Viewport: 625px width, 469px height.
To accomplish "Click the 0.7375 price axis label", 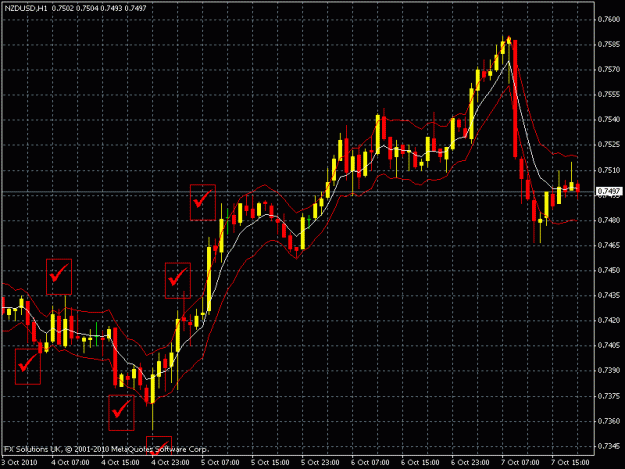I will click(609, 396).
